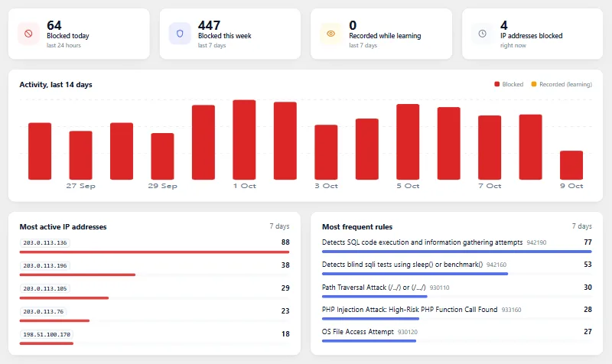The width and height of the screenshot is (612, 364).
Task: Select the 5 Oct bar in the chart
Action: click(x=408, y=142)
